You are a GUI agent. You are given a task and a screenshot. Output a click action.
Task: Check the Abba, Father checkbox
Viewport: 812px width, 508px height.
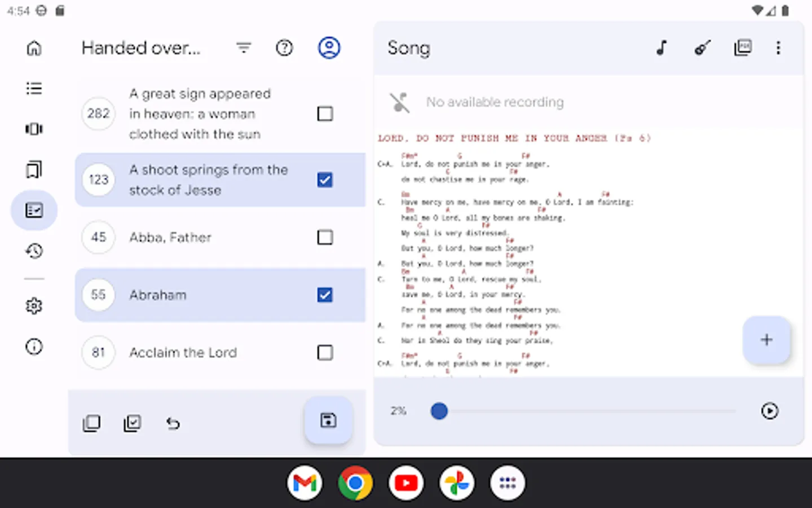click(325, 237)
